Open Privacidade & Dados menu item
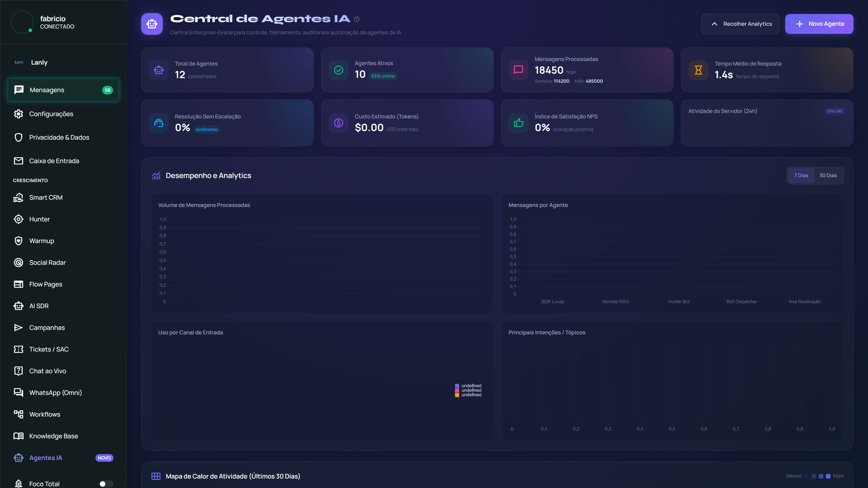Image resolution: width=868 pixels, height=488 pixels. (63, 137)
